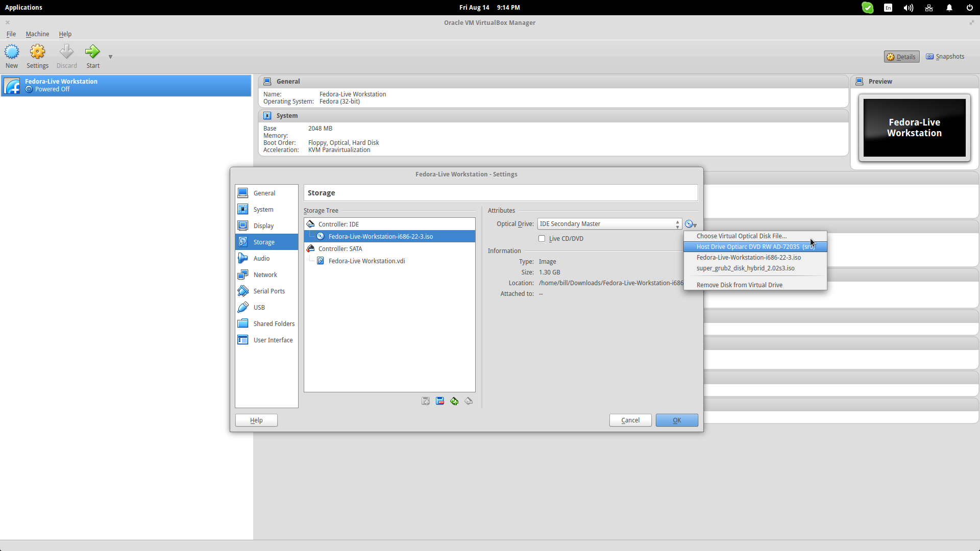Select Fedora-Live-Workstation-i686-22-3.iso in storage tree
Screen dimensions: 980x551
tap(389, 236)
